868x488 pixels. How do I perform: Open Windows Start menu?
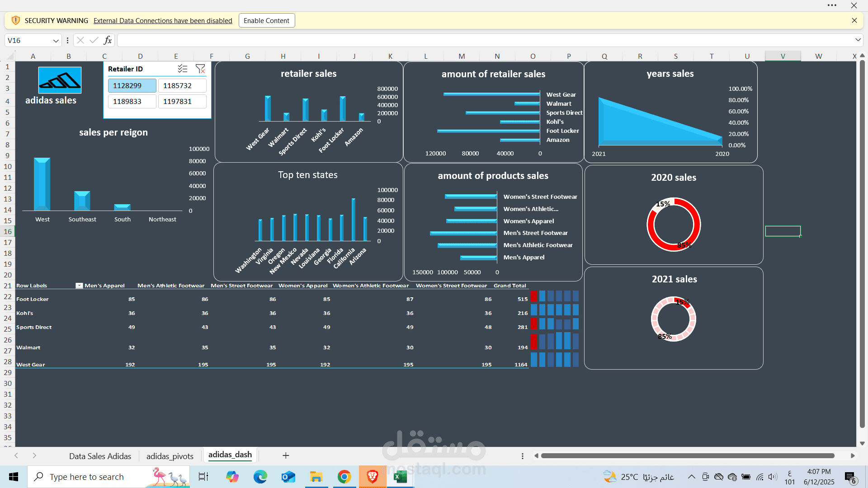click(14, 477)
